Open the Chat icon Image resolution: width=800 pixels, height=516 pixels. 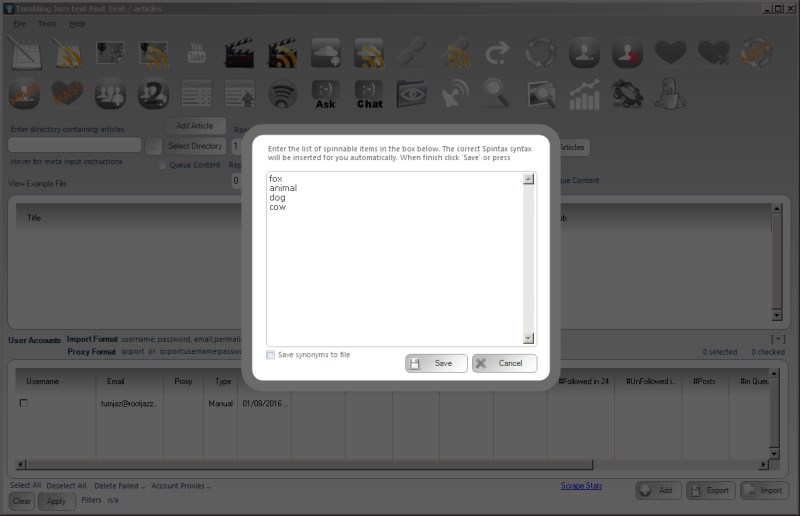pos(369,94)
